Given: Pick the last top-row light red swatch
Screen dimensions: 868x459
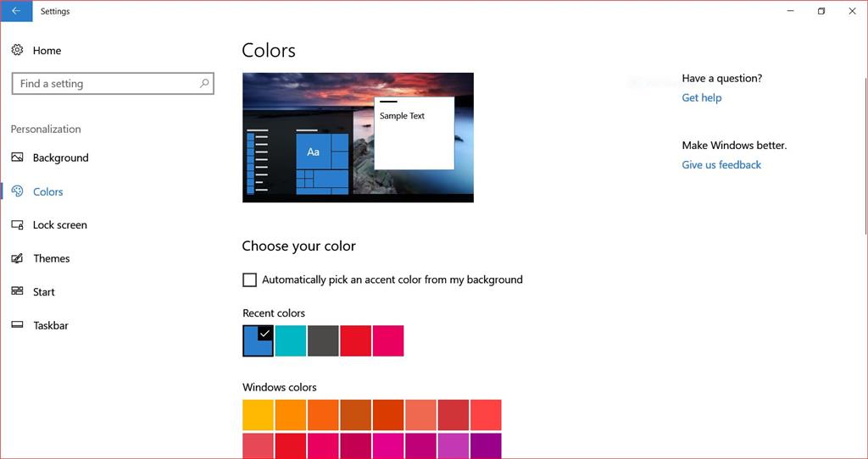Looking at the screenshot, I should tap(486, 415).
